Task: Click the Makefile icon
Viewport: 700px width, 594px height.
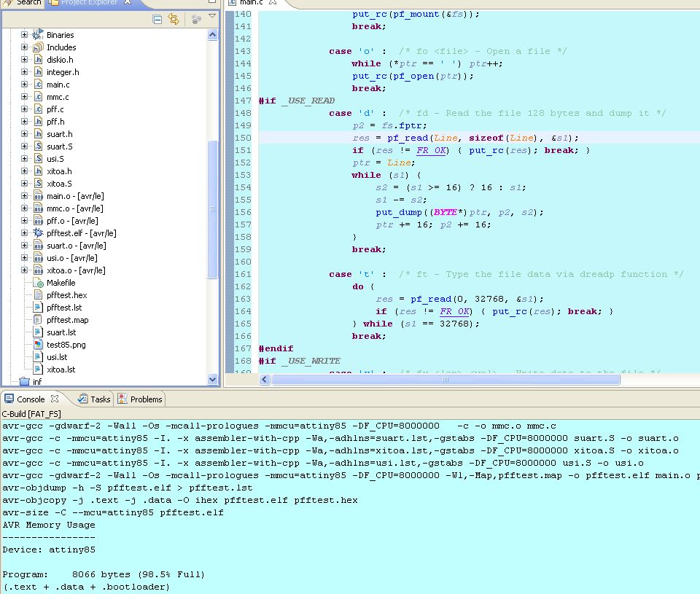Action: point(39,283)
